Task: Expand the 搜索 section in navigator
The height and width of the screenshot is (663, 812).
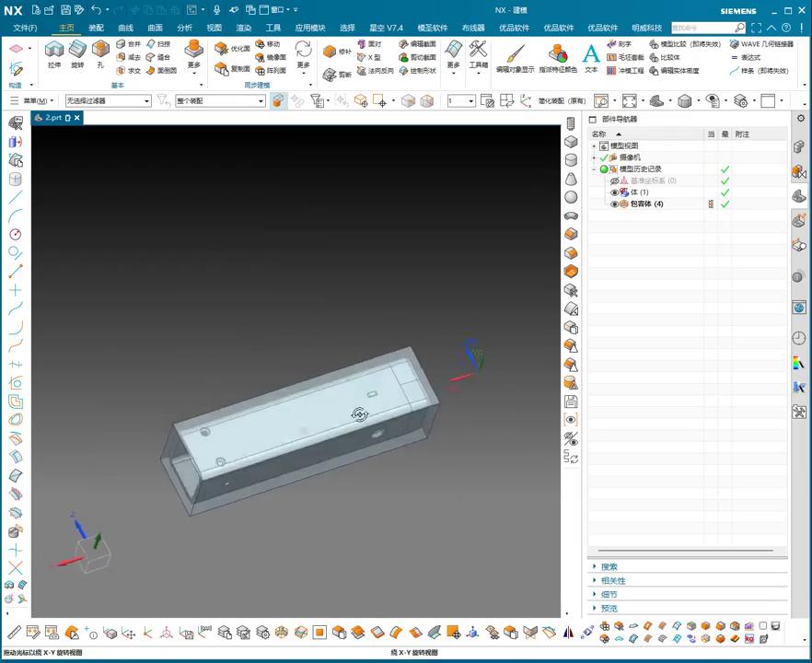Action: 609,567
